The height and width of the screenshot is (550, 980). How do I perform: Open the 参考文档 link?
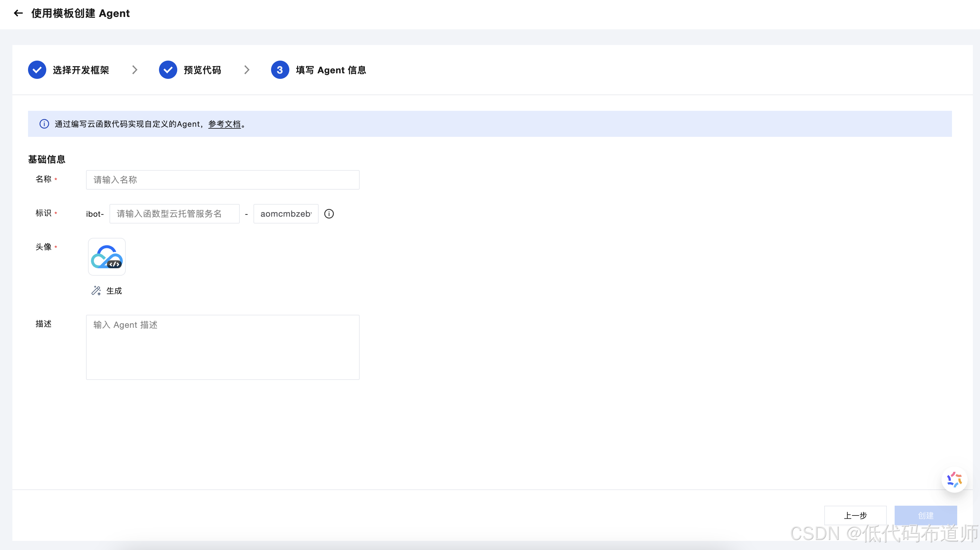(x=224, y=124)
